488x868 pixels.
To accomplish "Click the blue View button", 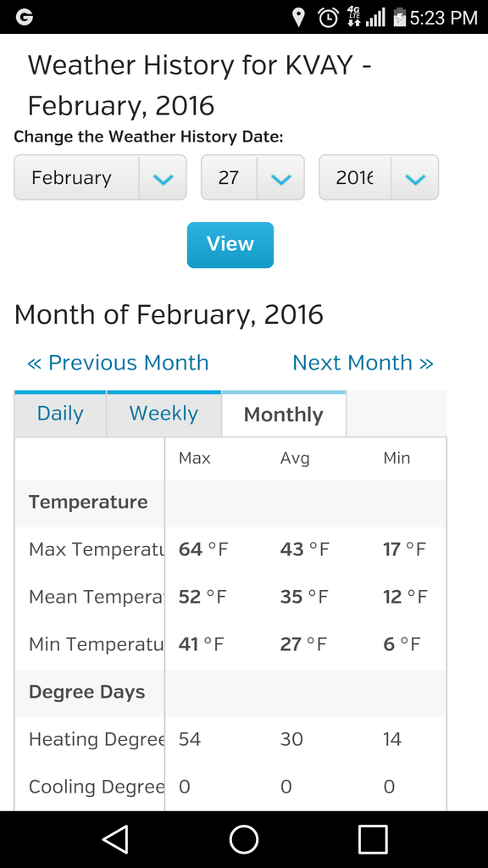I will 230,245.
